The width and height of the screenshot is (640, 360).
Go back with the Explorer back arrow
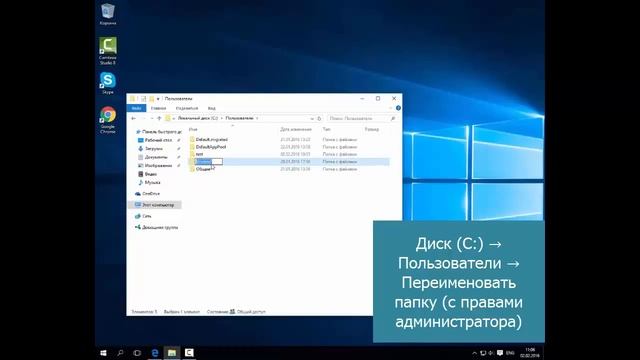pos(133,118)
